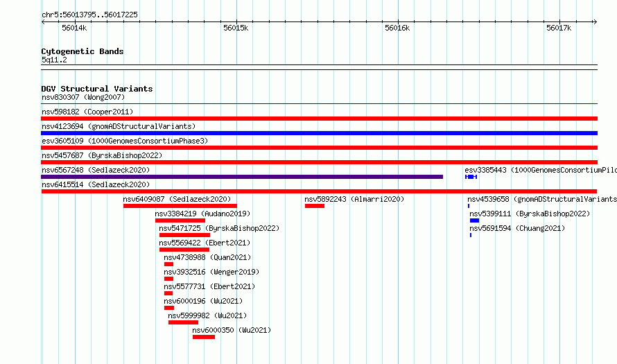Click the thin blue nsv830307 line
This screenshot has height=364, width=617.
click(x=319, y=104)
